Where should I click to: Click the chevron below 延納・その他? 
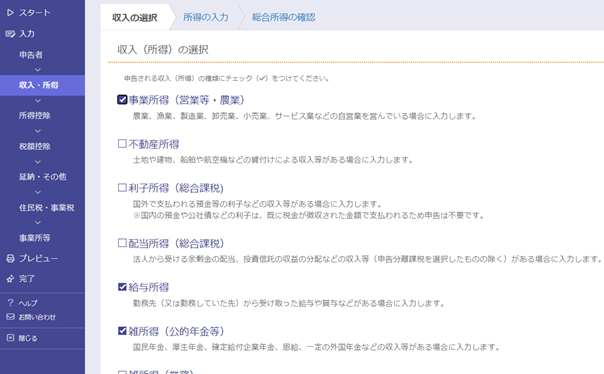click(38, 192)
